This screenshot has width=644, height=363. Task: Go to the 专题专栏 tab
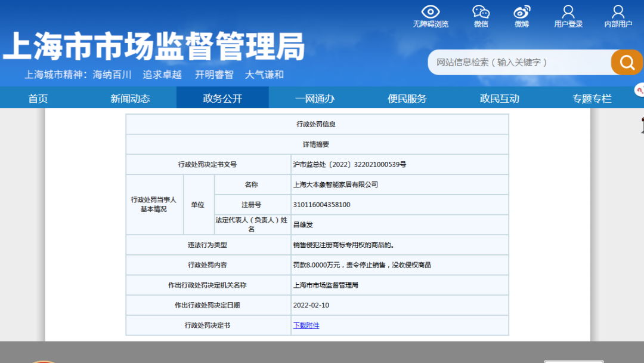[x=592, y=99]
